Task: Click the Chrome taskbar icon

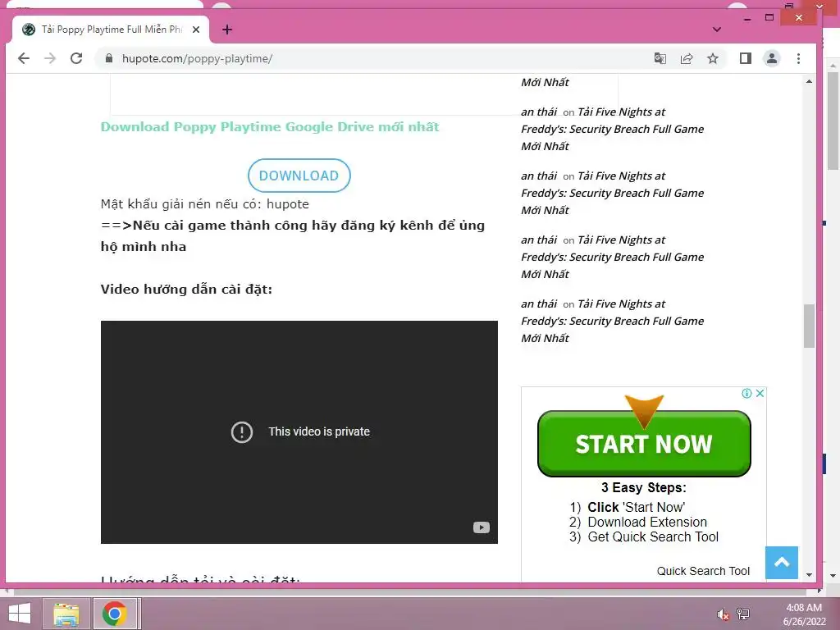Action: coord(115,614)
